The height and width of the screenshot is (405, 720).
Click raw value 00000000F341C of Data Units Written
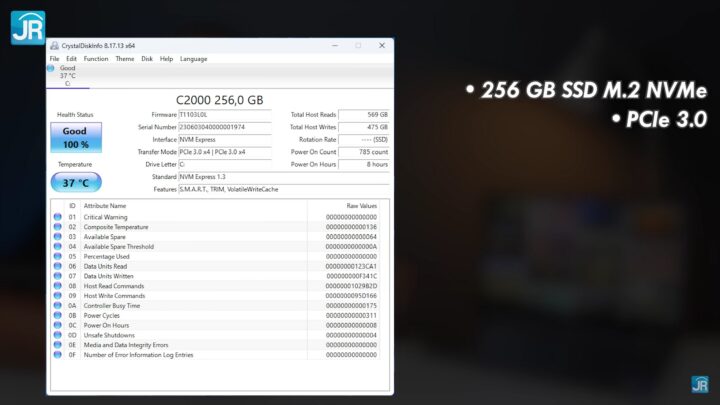[351, 276]
